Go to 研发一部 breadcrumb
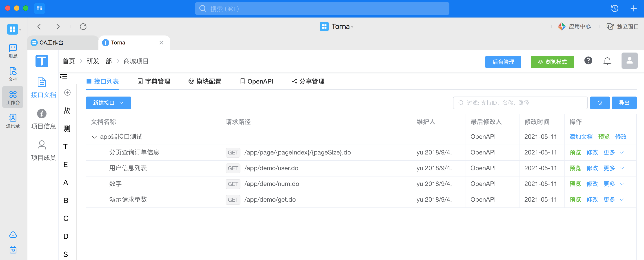The width and height of the screenshot is (644, 260). (x=99, y=61)
